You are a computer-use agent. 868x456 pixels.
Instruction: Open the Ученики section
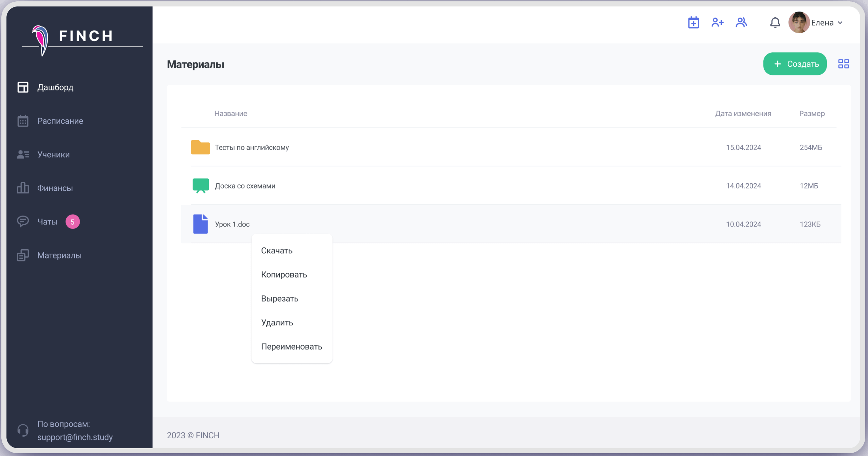click(x=53, y=155)
